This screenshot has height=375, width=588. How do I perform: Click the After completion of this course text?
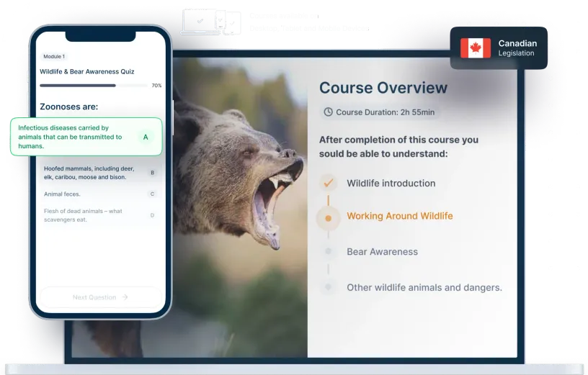point(398,147)
